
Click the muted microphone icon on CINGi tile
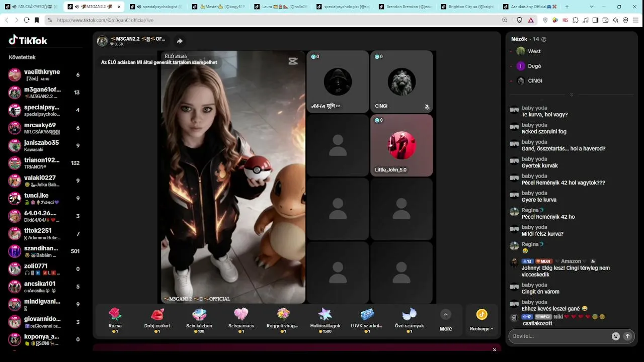click(x=427, y=107)
